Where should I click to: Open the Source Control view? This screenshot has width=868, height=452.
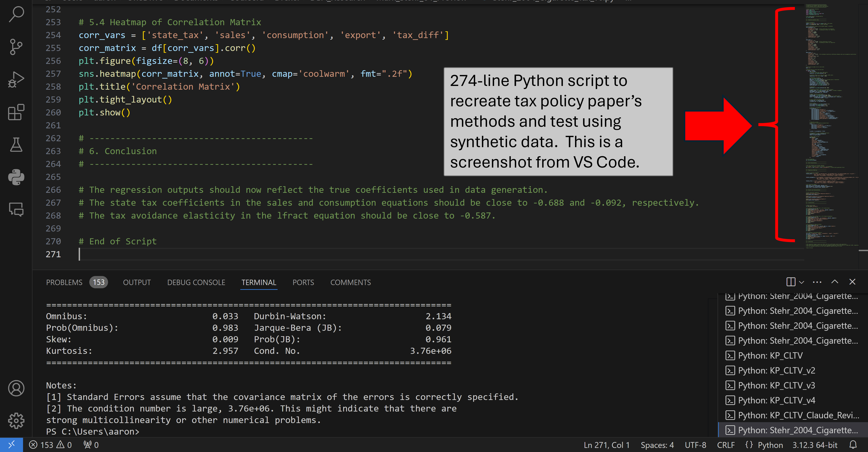(x=16, y=47)
